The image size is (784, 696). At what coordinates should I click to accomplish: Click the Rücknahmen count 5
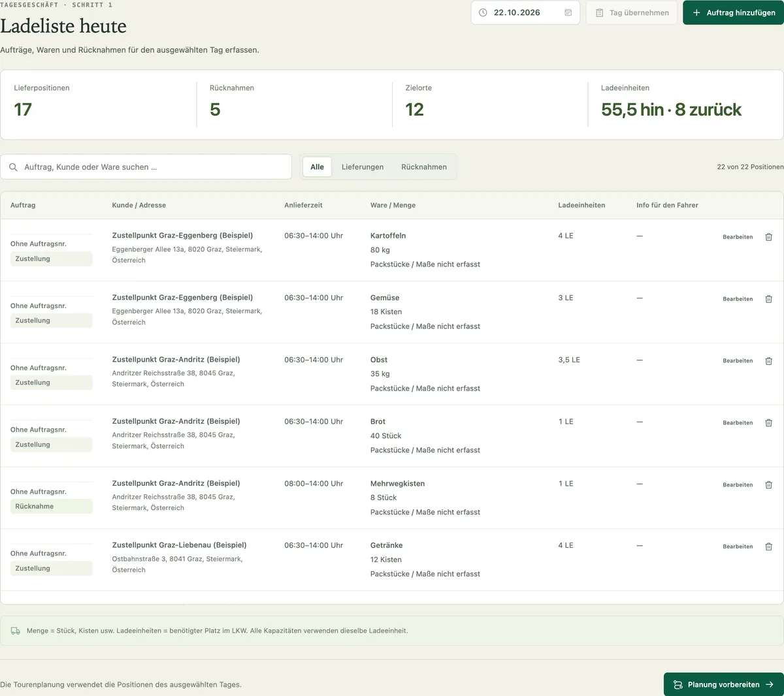click(x=215, y=110)
